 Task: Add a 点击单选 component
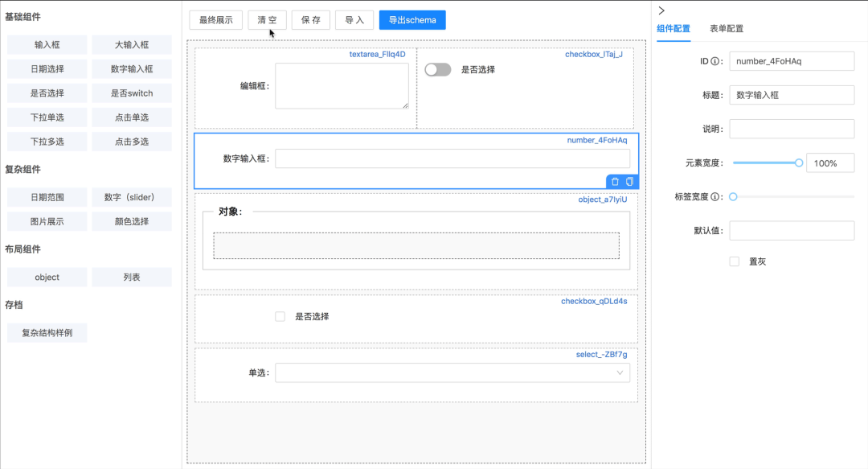[x=132, y=117]
